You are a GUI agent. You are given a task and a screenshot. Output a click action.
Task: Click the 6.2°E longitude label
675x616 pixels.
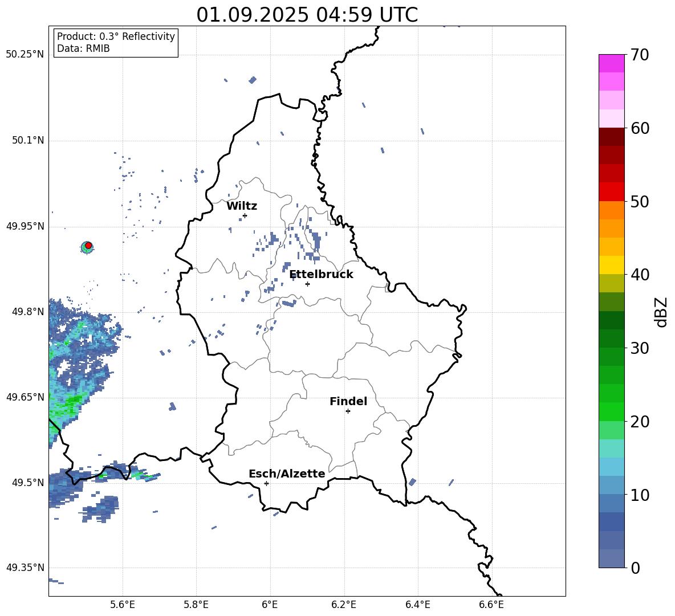click(x=344, y=605)
